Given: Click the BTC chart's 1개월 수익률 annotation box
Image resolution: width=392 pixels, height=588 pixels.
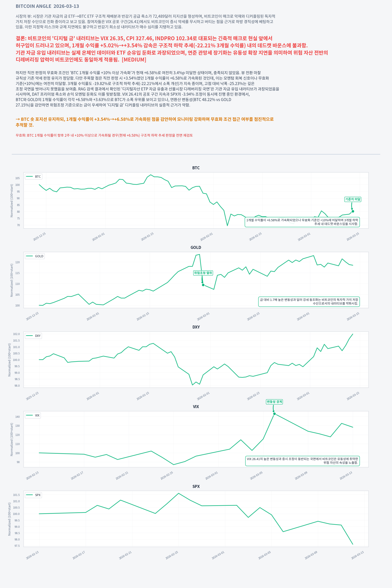Looking at the screenshot, I should (x=302, y=222).
